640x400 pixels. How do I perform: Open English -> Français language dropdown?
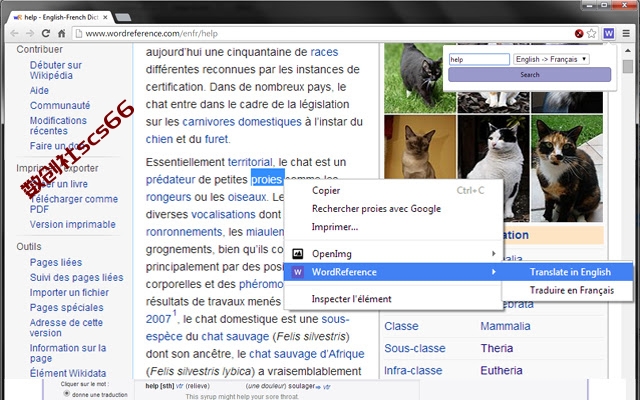click(551, 60)
